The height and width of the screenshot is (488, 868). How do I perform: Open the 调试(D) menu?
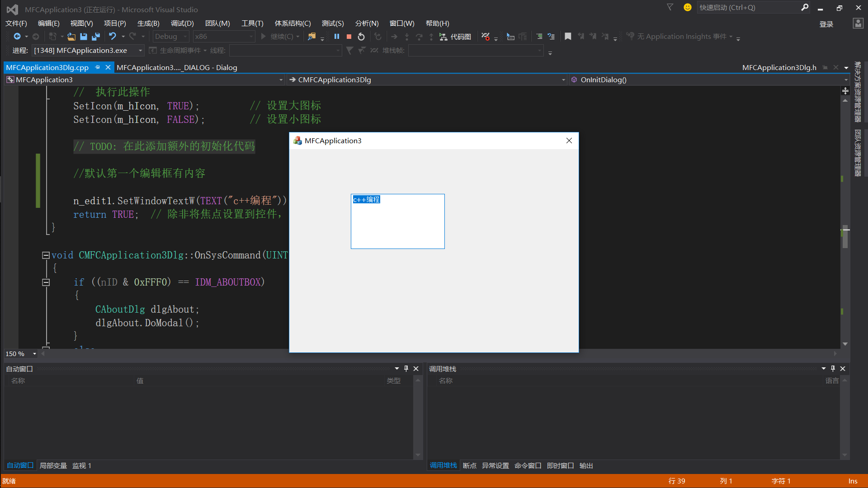pos(182,23)
